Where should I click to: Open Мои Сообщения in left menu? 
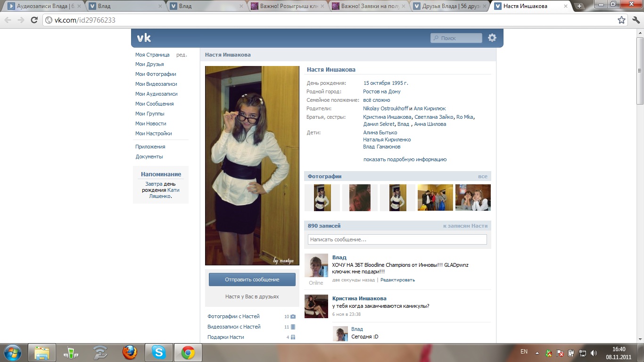(154, 104)
